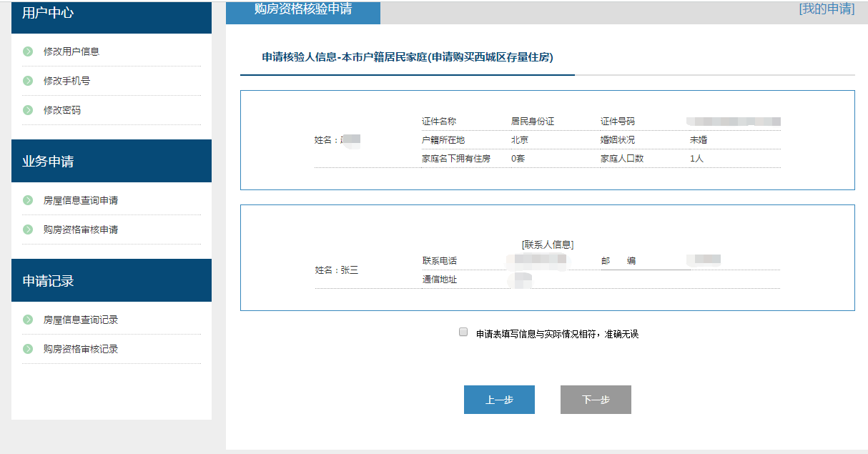Viewport: 868px width, 454px height.
Task: Click the 邮编 label
Action: 618,261
